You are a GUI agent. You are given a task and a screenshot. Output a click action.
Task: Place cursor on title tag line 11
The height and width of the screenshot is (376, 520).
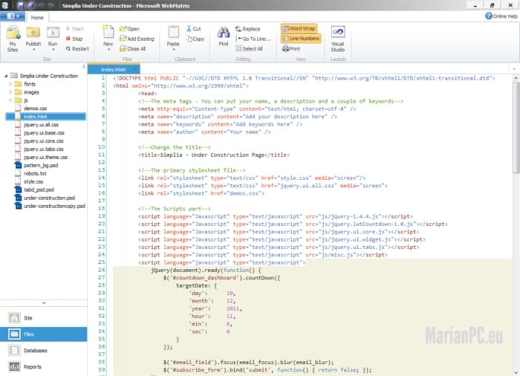[x=214, y=155]
